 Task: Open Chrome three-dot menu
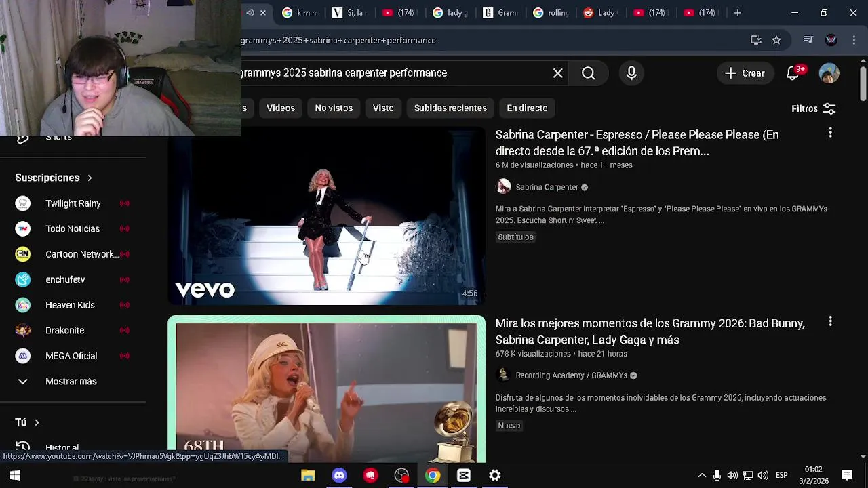(852, 40)
